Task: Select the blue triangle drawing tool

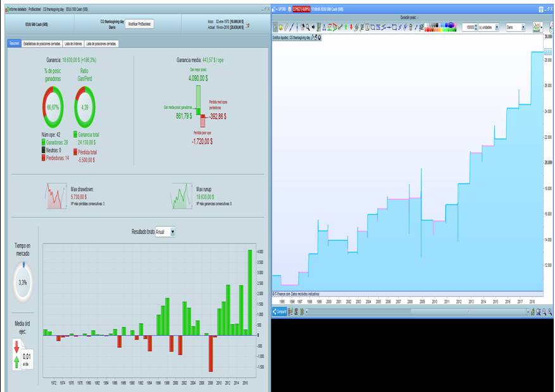Action: 324,27
